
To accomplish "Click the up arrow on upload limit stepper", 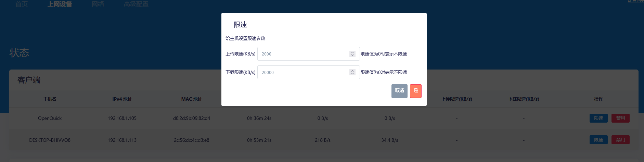I will (x=352, y=52).
